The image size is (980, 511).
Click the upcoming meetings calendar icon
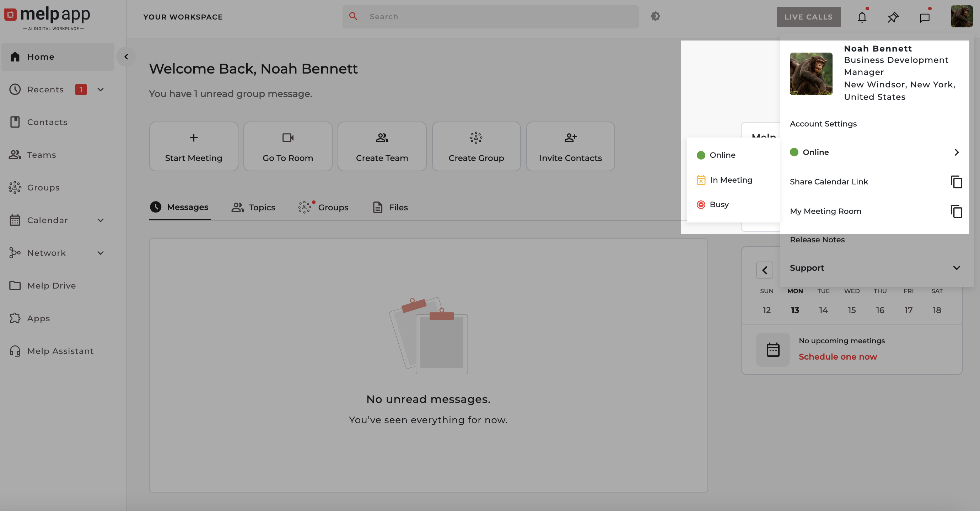[x=773, y=350]
